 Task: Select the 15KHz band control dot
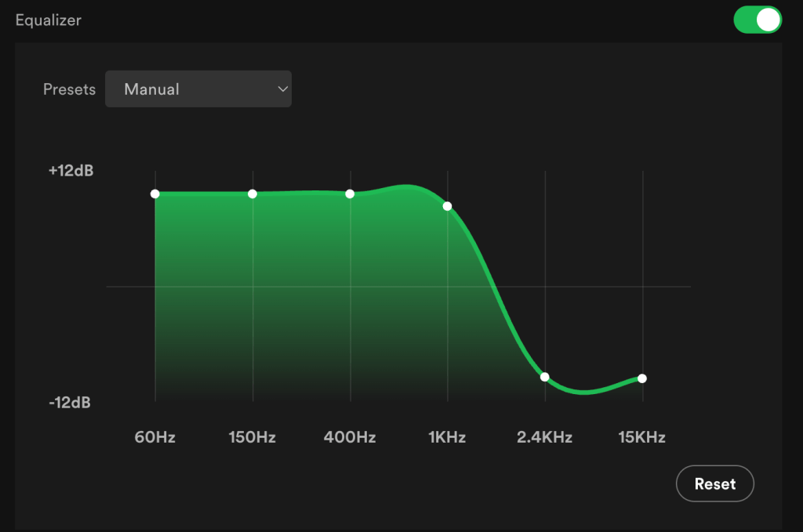pos(642,378)
